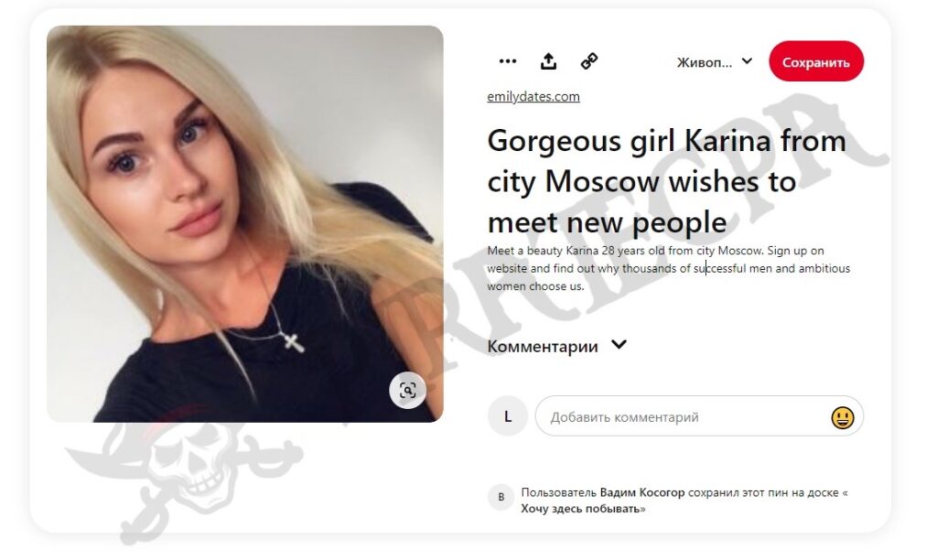Click the share pin upload icon
The width and height of the screenshot is (937, 560).
pos(548,61)
